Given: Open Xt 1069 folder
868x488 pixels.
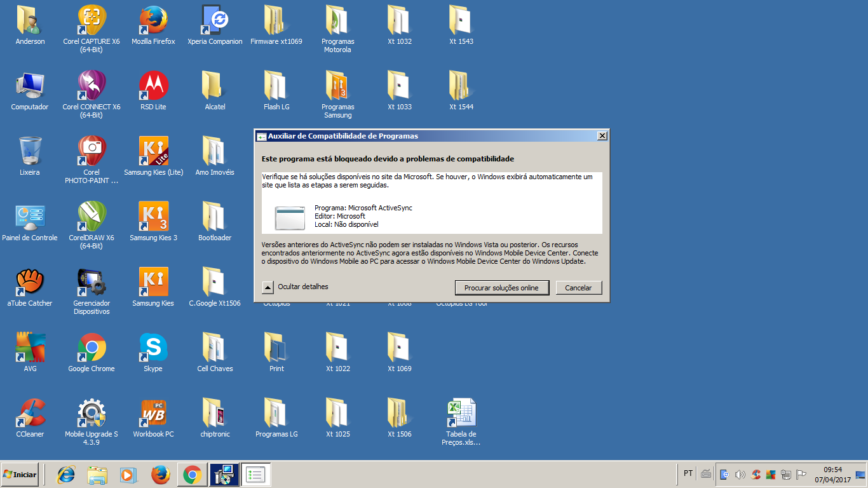Looking at the screenshot, I should [x=400, y=353].
